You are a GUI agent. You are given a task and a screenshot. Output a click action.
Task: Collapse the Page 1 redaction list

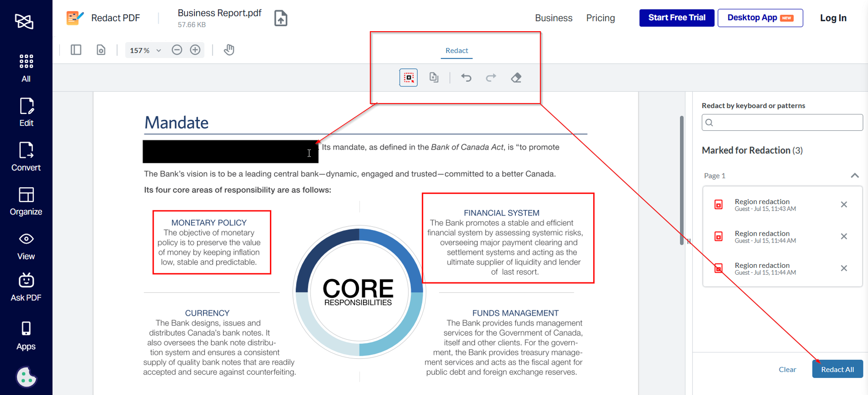(x=854, y=176)
